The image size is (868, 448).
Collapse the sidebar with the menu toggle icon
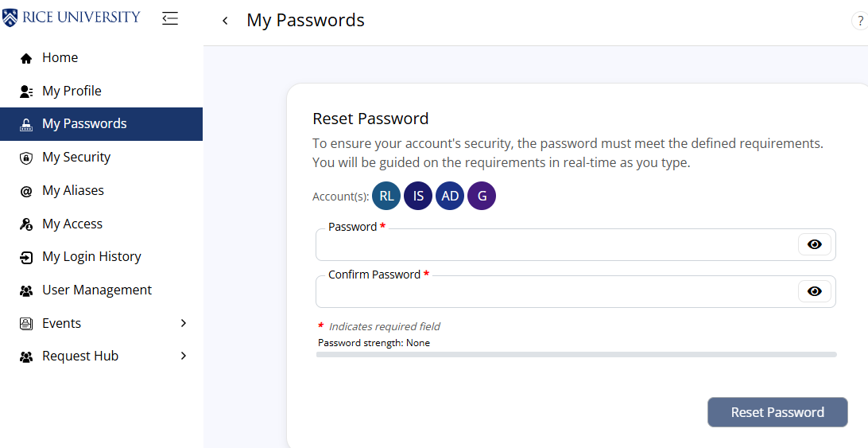(x=170, y=18)
